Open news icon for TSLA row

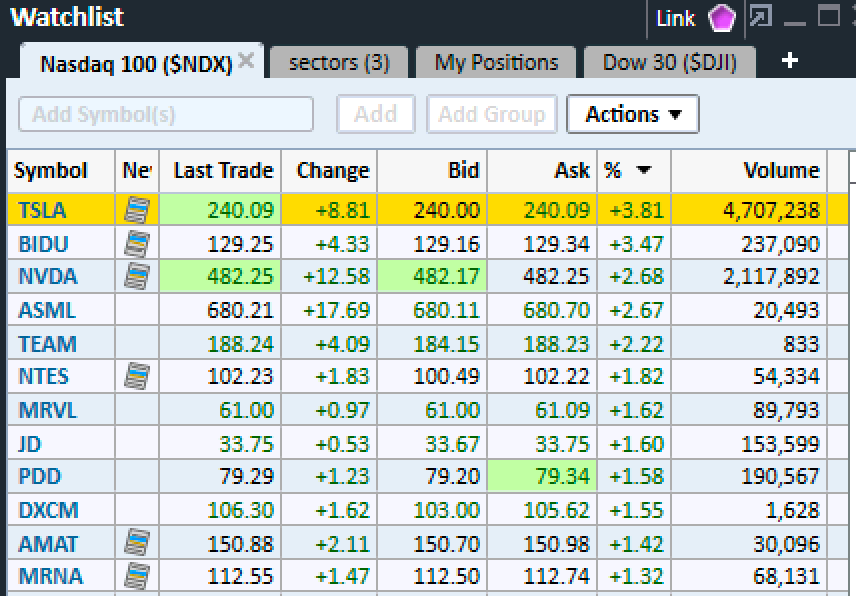click(136, 210)
